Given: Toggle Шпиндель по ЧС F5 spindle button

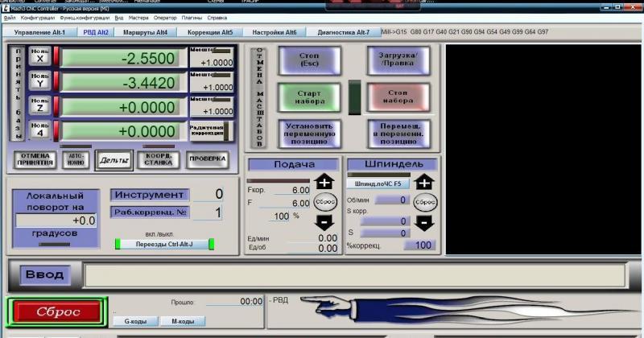Looking at the screenshot, I should pos(378,183).
